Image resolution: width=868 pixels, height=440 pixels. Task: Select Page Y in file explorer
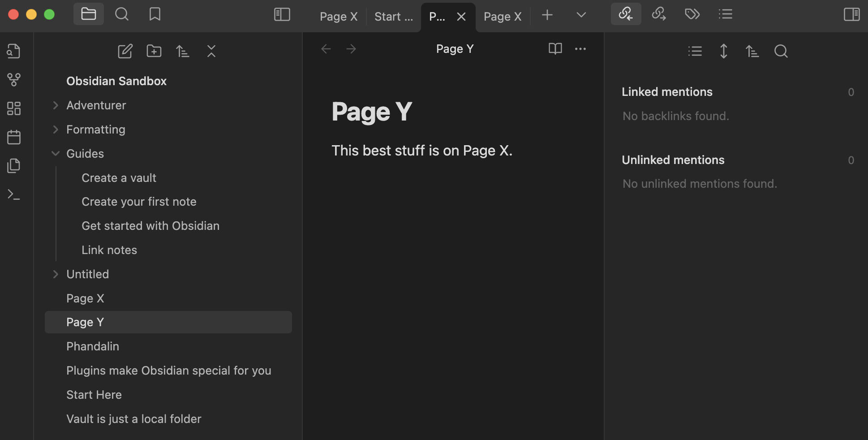coord(168,322)
